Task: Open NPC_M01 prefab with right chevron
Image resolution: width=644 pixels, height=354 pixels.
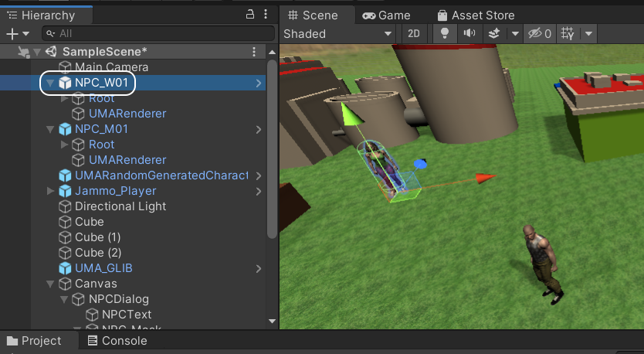Action: (x=259, y=130)
